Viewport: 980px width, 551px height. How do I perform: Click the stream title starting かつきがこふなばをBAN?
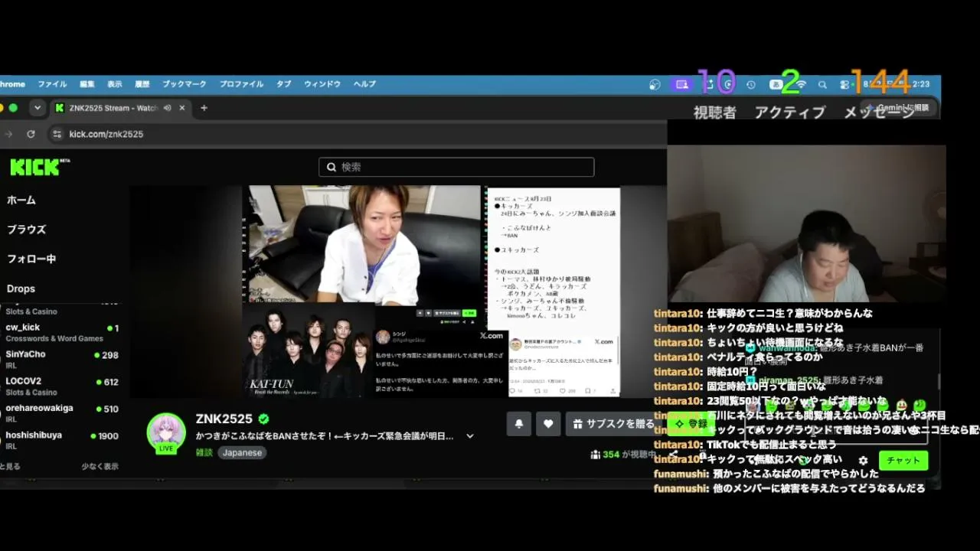click(325, 436)
